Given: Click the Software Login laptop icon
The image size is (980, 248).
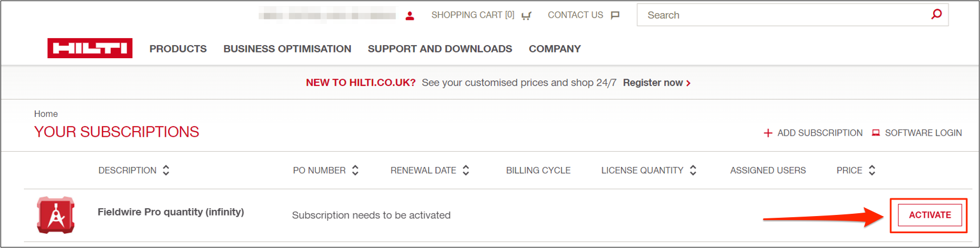Looking at the screenshot, I should tap(876, 133).
